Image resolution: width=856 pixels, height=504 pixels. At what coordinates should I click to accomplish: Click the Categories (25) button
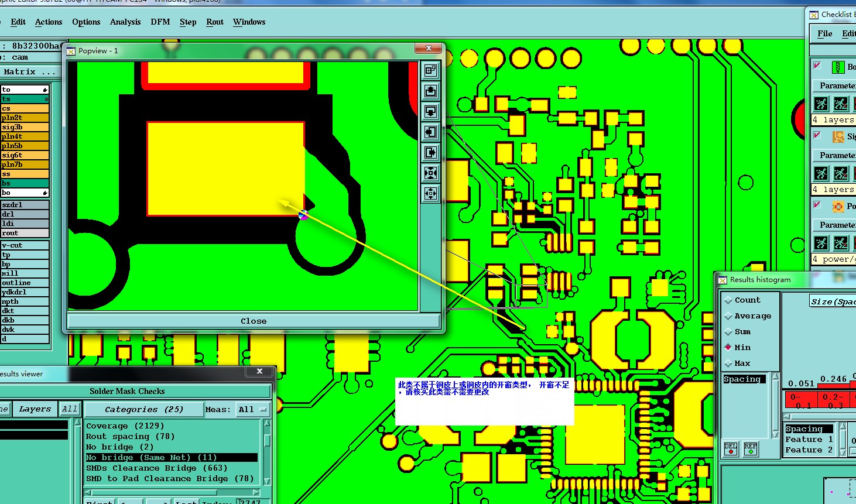click(144, 410)
